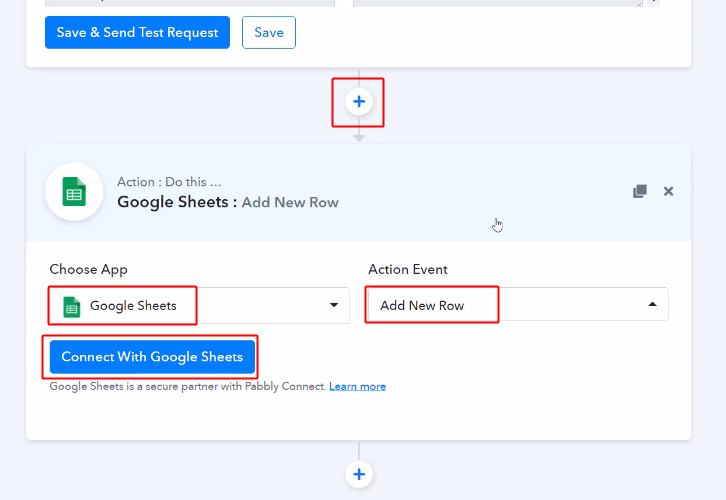Click the large Google Sheets app logo
This screenshot has width=726, height=500.
(x=74, y=192)
